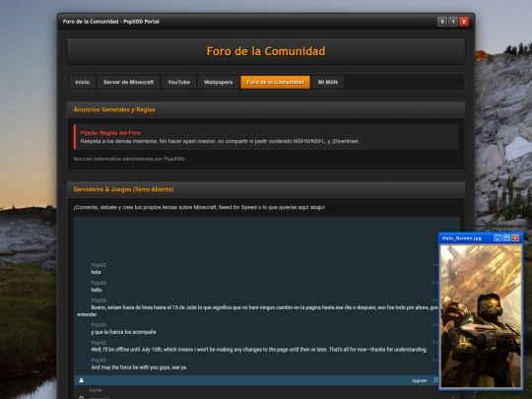Click 'And may the force be with you' message
Screen dimensions: 532x399
pyautogui.click(x=139, y=367)
